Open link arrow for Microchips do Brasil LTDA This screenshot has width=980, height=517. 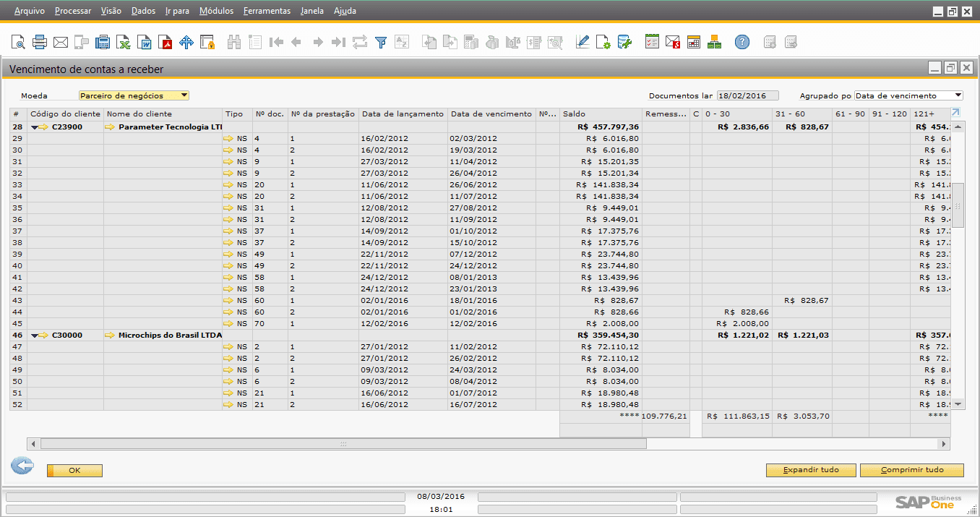[110, 336]
